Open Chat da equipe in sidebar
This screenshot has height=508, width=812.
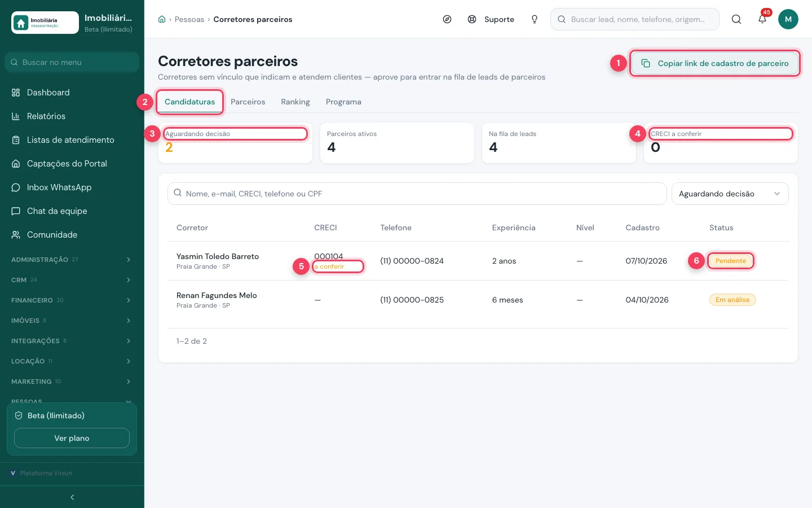[x=72, y=211]
